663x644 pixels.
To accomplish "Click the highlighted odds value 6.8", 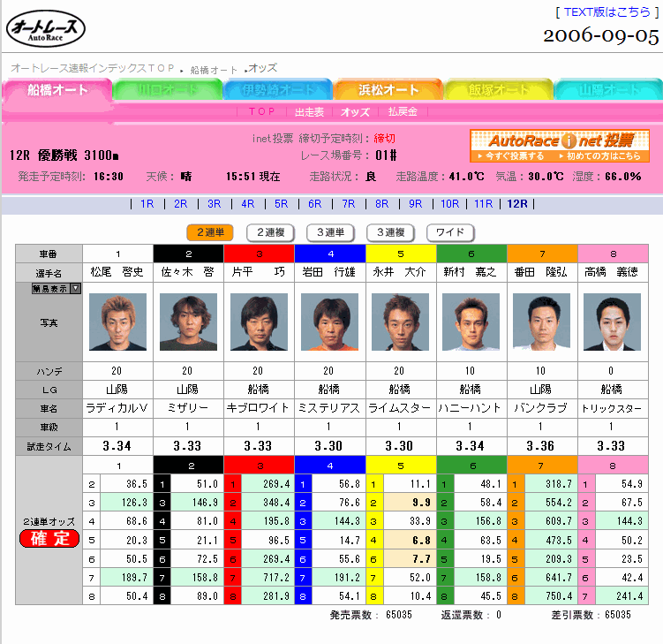I will [422, 541].
